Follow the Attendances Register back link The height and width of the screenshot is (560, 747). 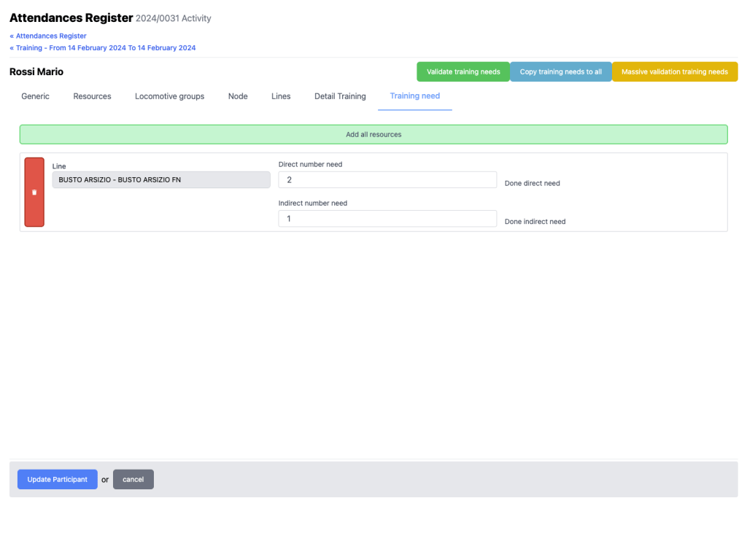48,36
